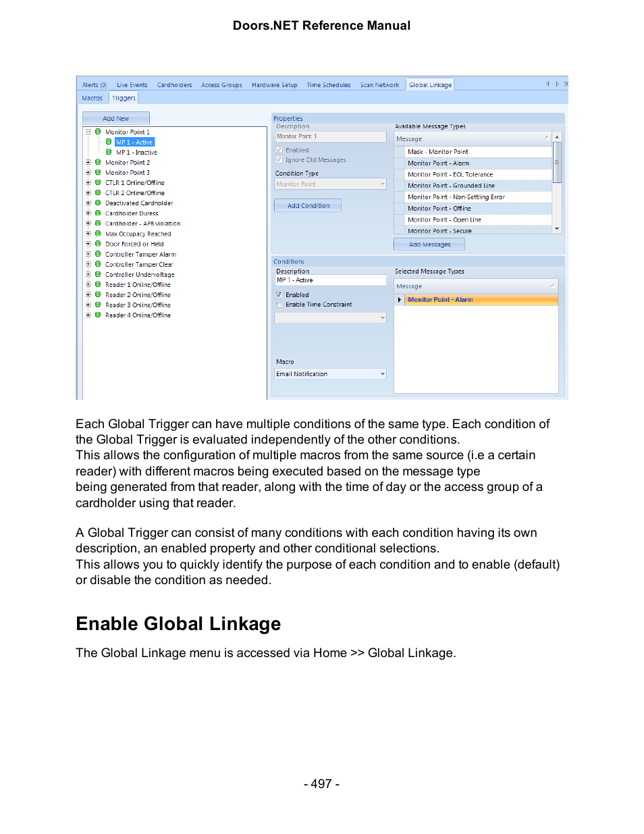Expand CTLR 1 Online/Offline node
This screenshot has width=644, height=834.
point(88,183)
